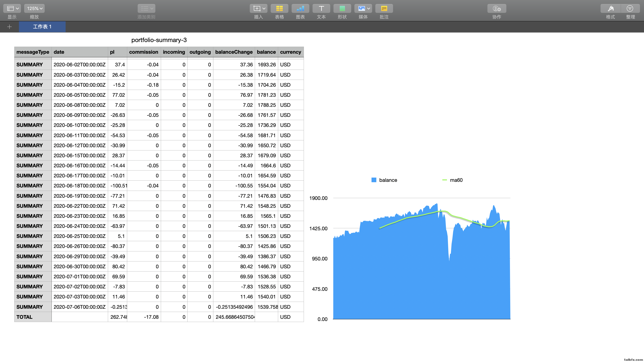
Task: Click the Collaborate (协作) icon
Action: 497,8
